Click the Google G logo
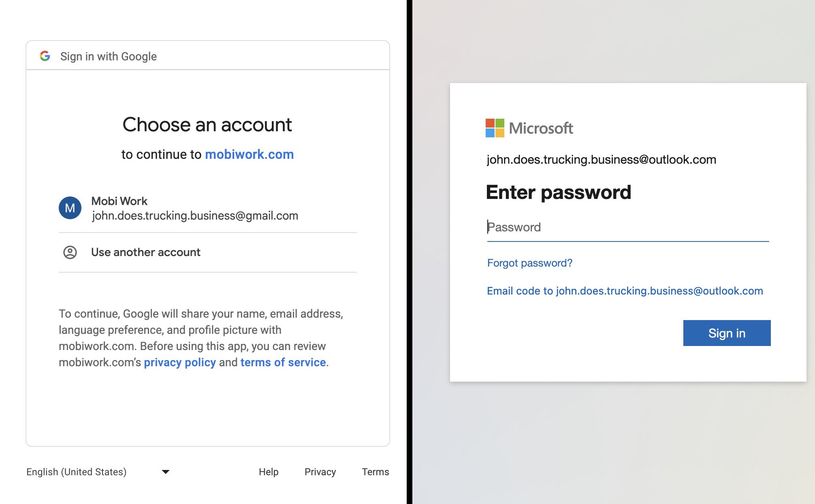This screenshot has height=504, width=815. point(45,56)
